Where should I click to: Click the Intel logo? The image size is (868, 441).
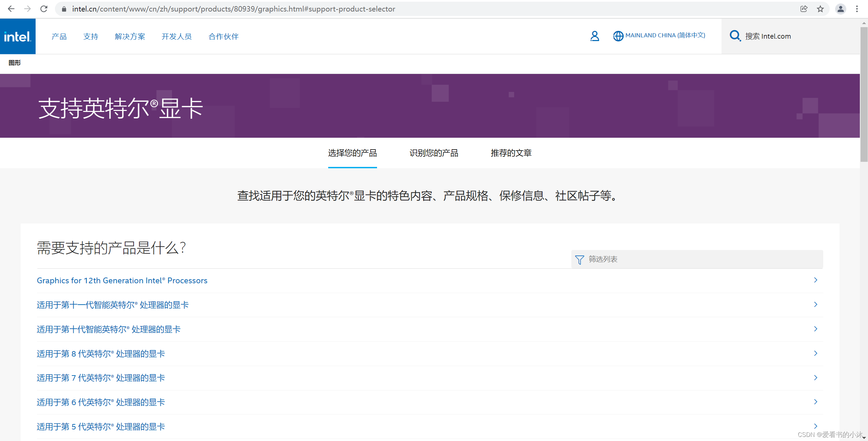click(x=18, y=36)
